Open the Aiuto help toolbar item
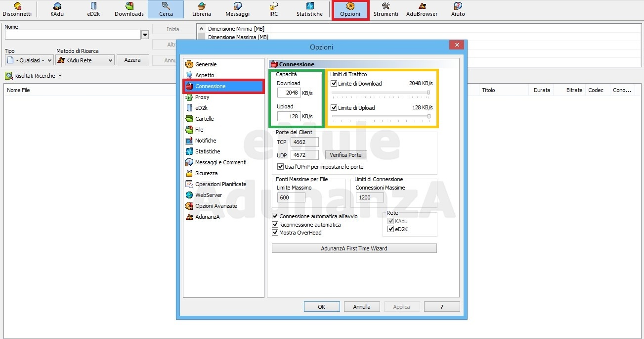 (x=458, y=9)
